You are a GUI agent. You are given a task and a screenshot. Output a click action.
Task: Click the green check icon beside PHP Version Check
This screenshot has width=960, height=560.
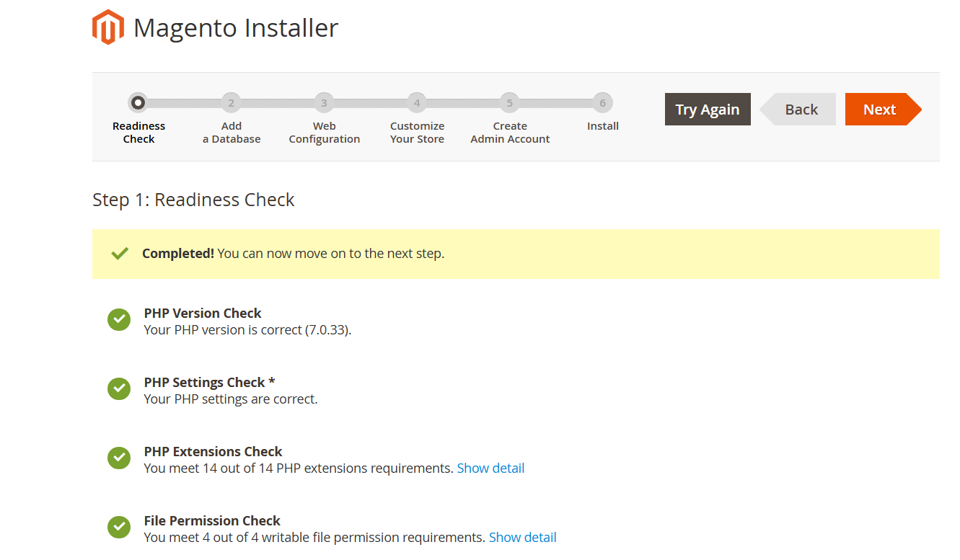point(119,319)
